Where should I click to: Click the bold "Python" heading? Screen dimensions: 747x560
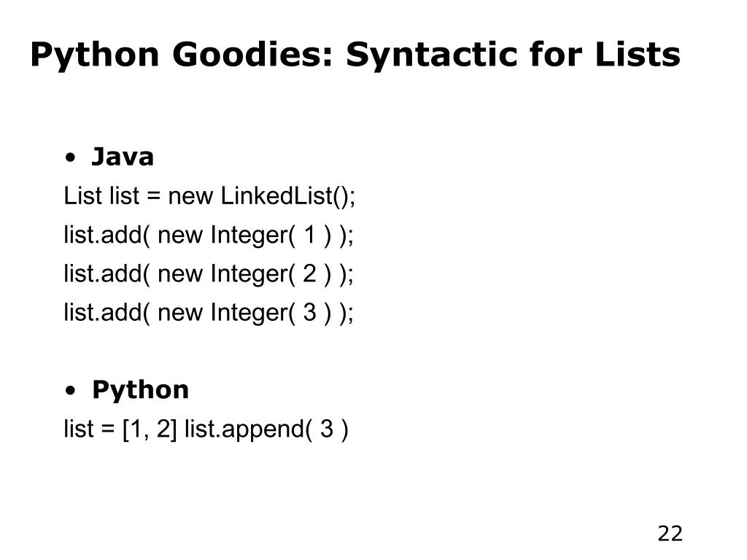point(141,391)
